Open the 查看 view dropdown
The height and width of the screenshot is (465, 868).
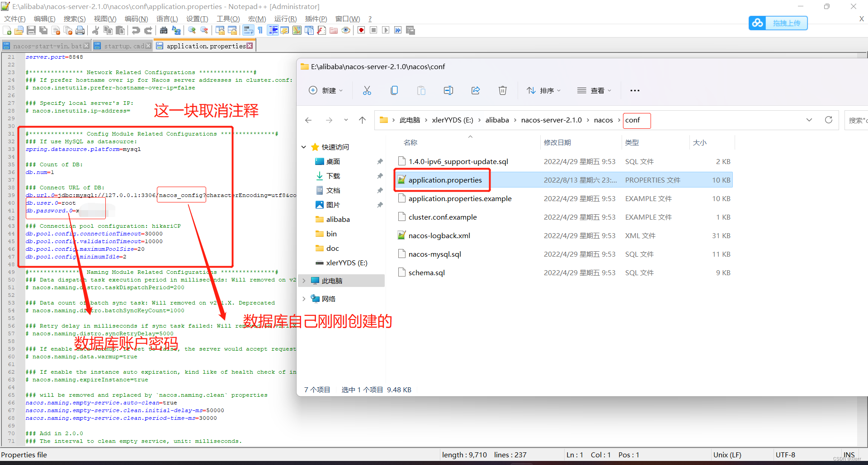pos(594,90)
